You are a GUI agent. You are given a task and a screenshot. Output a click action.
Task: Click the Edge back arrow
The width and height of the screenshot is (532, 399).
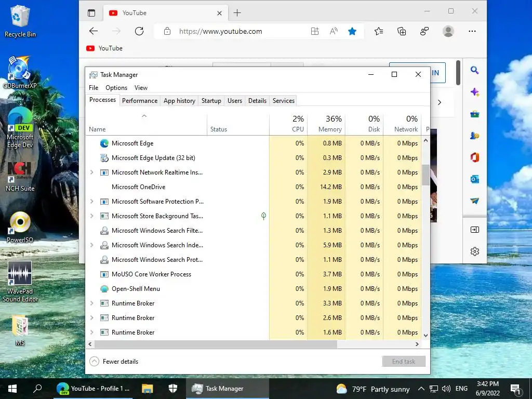pyautogui.click(x=94, y=31)
